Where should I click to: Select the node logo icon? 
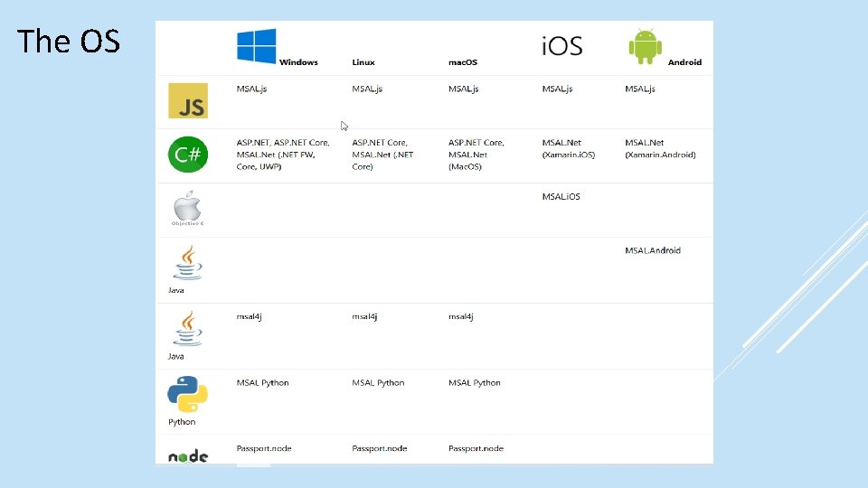(x=188, y=456)
